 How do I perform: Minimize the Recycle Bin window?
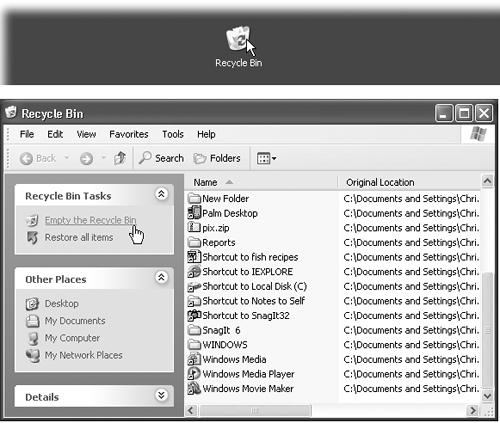click(444, 113)
